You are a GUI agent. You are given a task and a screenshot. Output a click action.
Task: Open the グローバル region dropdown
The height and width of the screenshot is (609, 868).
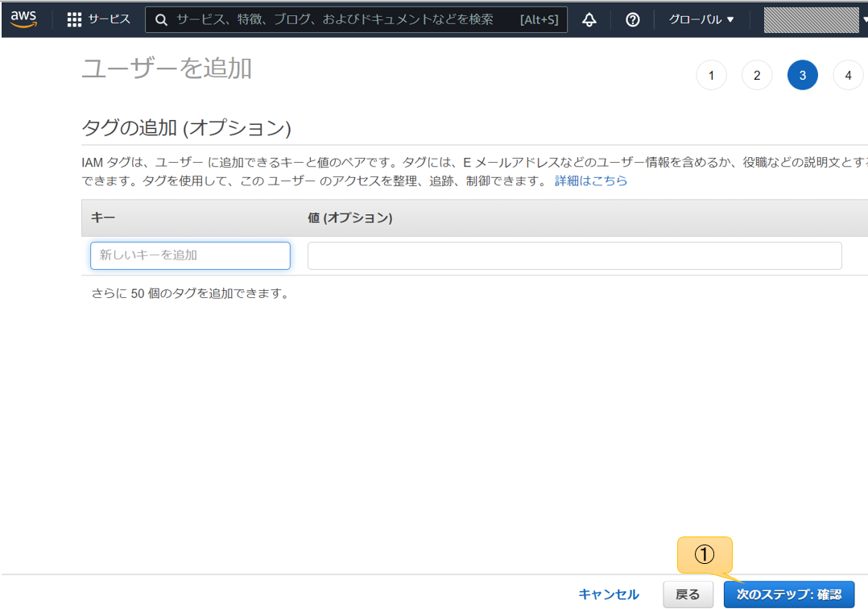click(x=697, y=19)
